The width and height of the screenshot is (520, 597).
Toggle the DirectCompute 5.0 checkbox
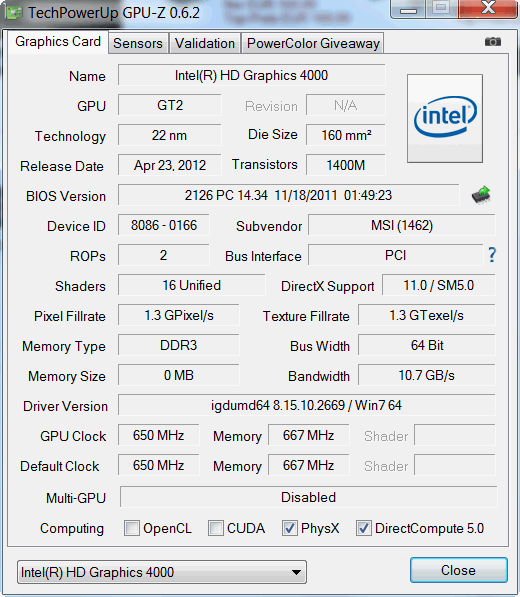(364, 528)
